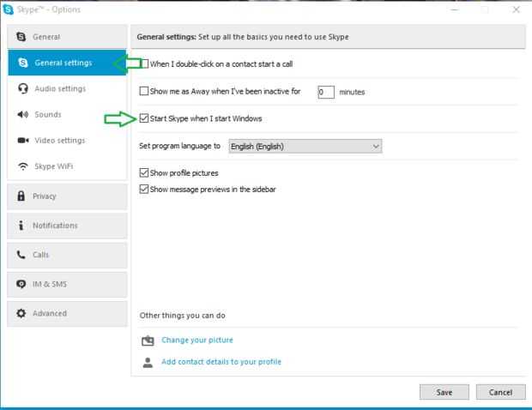Image resolution: width=532 pixels, height=410 pixels.
Task: Click the chat bubble icon beside IM & SMS
Action: click(21, 284)
